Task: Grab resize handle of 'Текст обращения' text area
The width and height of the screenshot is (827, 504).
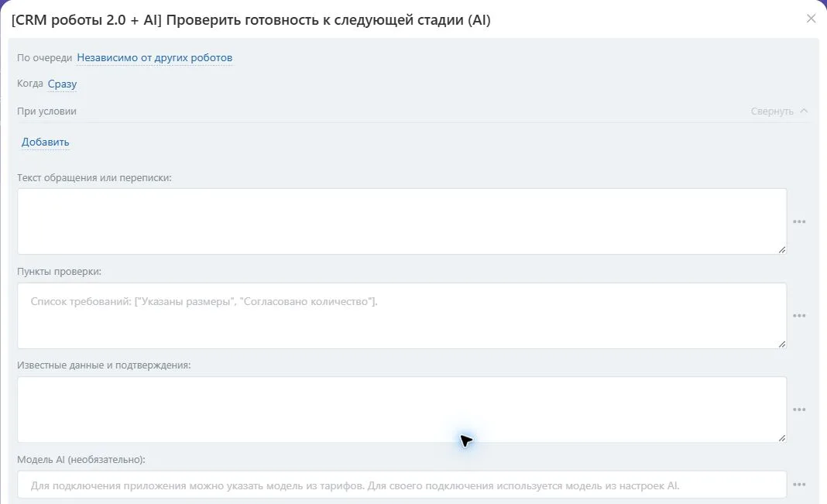Action: click(x=781, y=249)
